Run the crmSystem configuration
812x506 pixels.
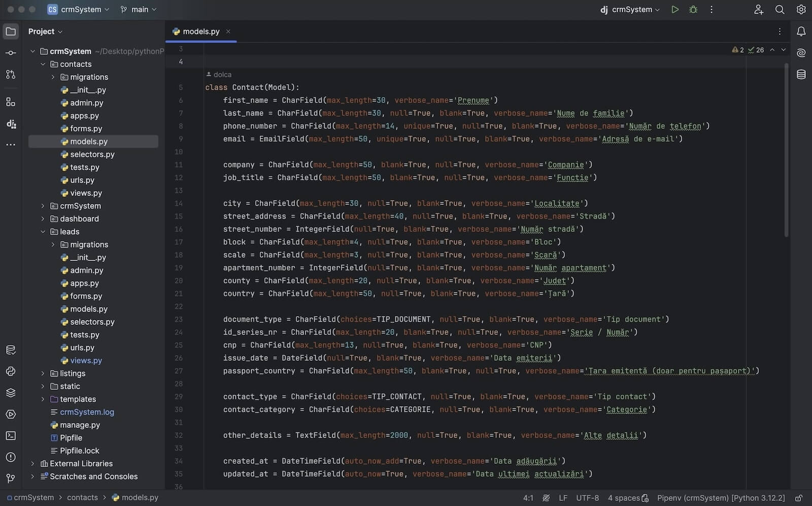click(x=674, y=10)
